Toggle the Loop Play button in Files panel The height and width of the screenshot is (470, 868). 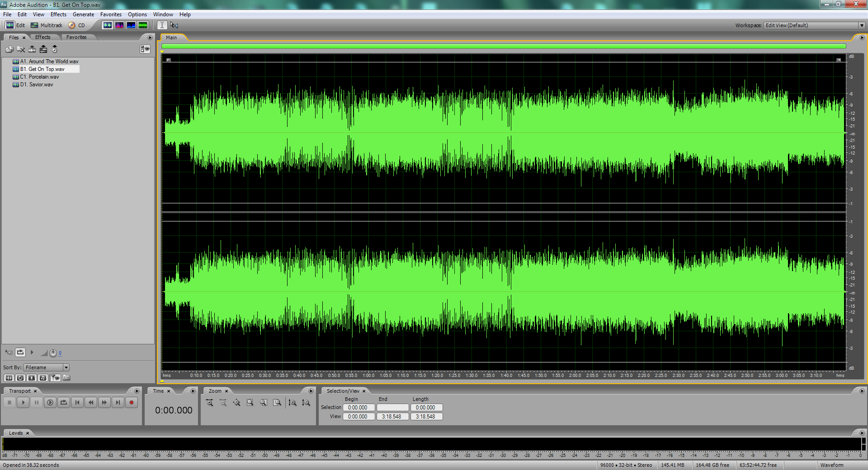pos(20,352)
